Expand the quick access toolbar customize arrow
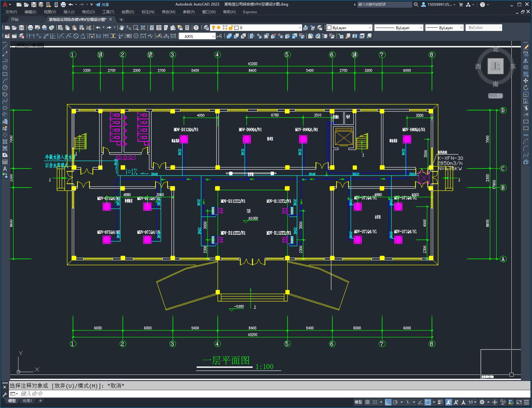Image resolution: width=532 pixels, height=408 pixels. click(92, 5)
